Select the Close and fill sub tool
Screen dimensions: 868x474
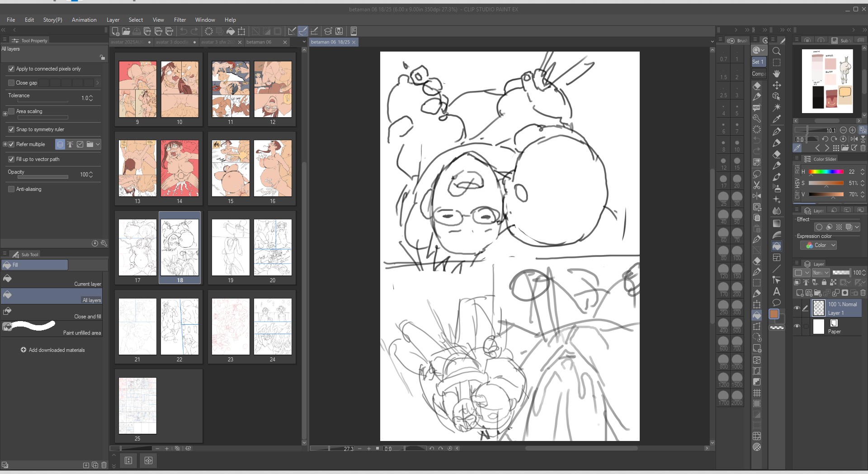tap(52, 312)
